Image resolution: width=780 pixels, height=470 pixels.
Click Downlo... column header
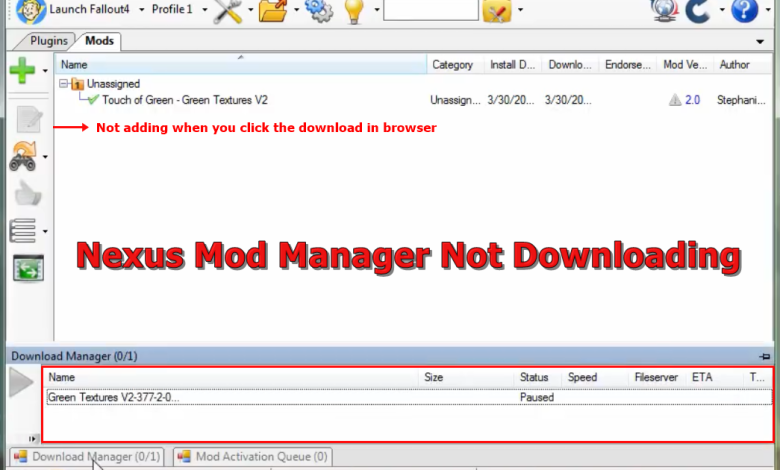[570, 65]
